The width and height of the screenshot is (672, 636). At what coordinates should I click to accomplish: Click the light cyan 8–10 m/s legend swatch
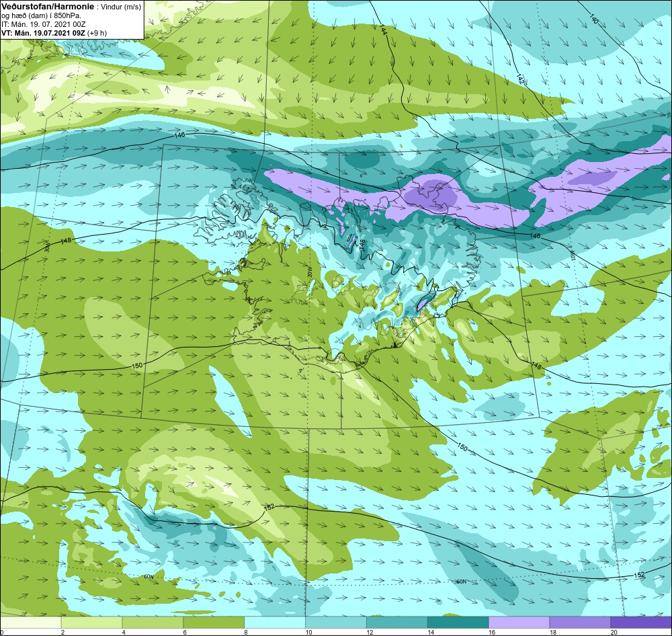pos(275,622)
